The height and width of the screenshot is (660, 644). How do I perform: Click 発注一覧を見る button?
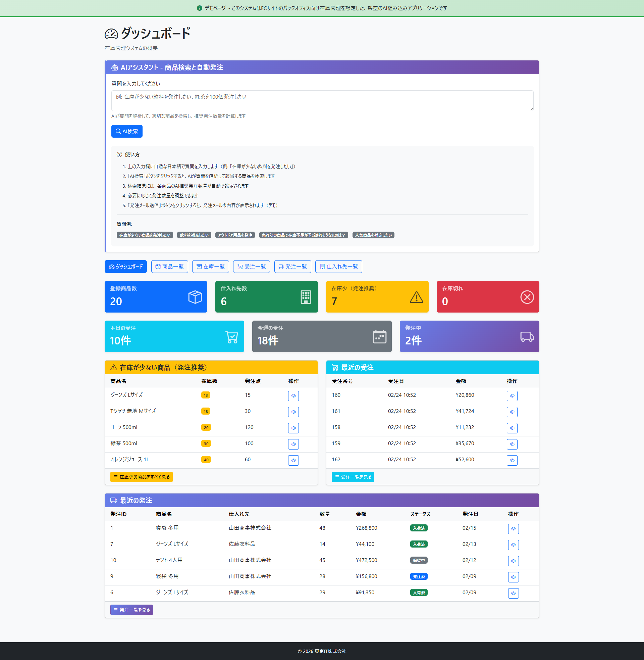coord(131,610)
